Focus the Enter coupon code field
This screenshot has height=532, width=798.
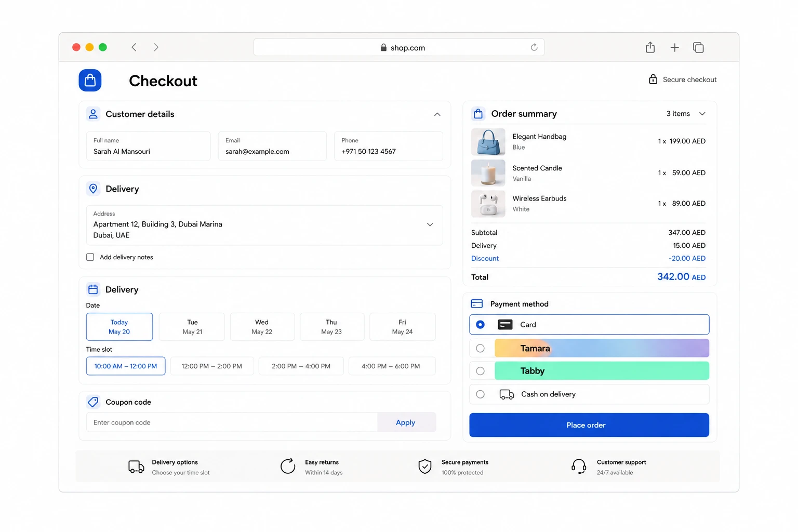232,422
